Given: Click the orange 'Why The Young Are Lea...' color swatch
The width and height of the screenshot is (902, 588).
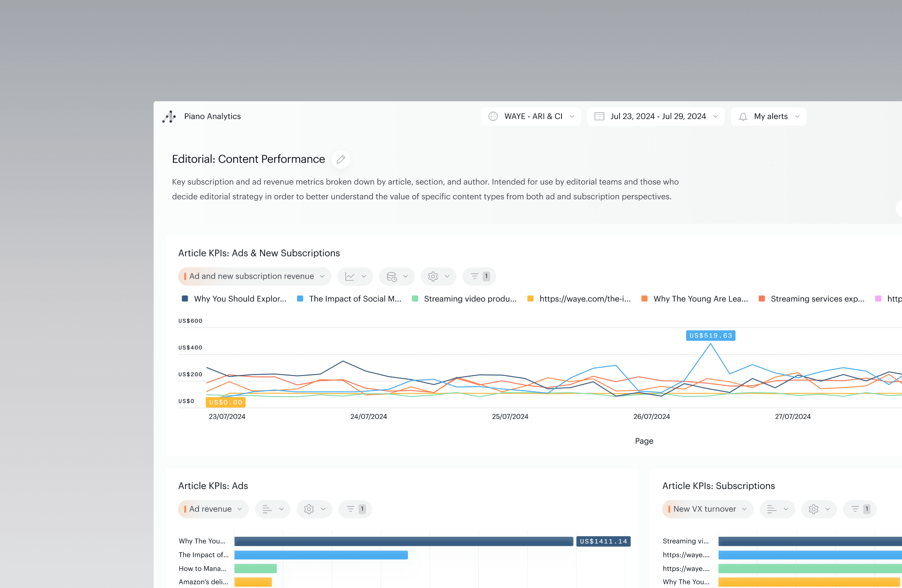Looking at the screenshot, I should pos(644,299).
